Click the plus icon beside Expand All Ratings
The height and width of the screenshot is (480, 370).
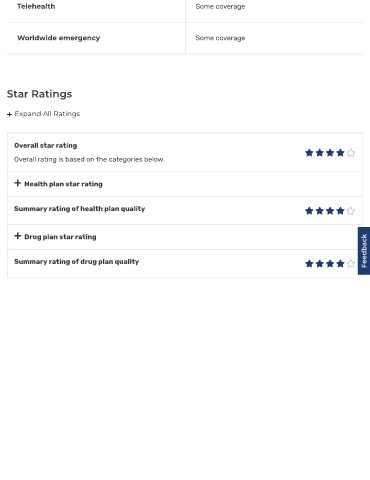9,115
